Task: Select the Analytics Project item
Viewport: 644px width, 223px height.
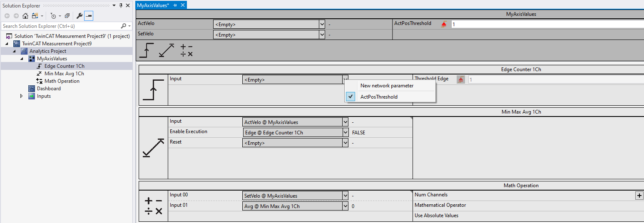Action: point(48,51)
